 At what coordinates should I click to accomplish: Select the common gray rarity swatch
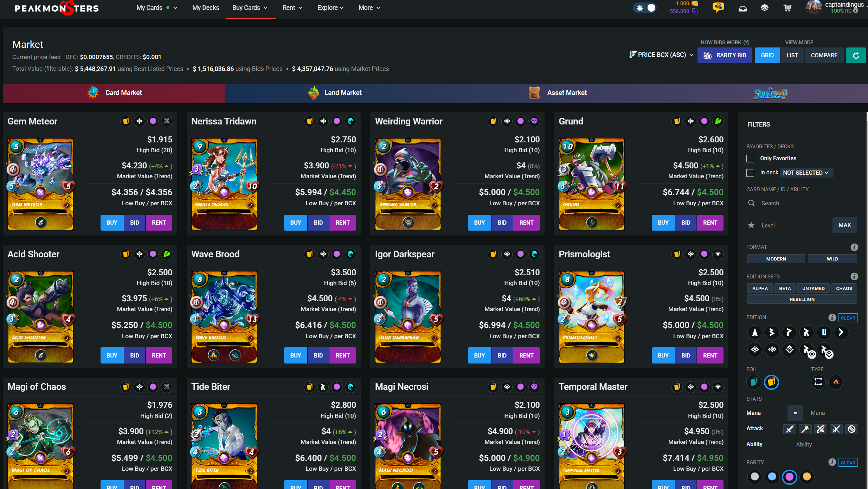point(754,477)
